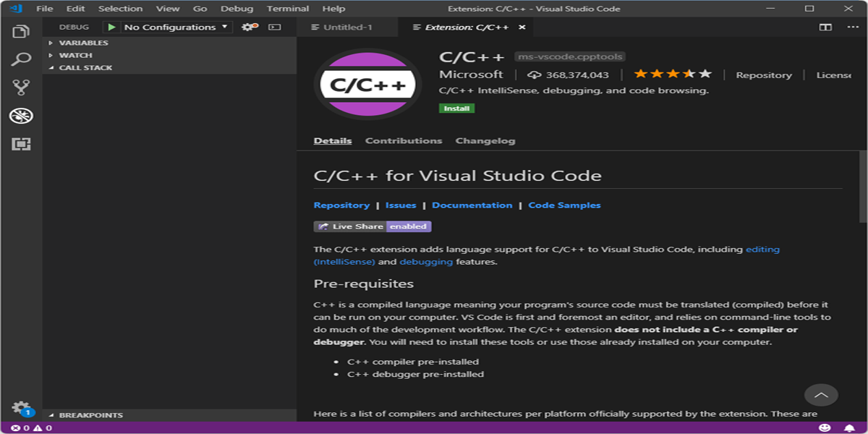
Task: Switch to the Untitled-1 tab
Action: tap(347, 27)
